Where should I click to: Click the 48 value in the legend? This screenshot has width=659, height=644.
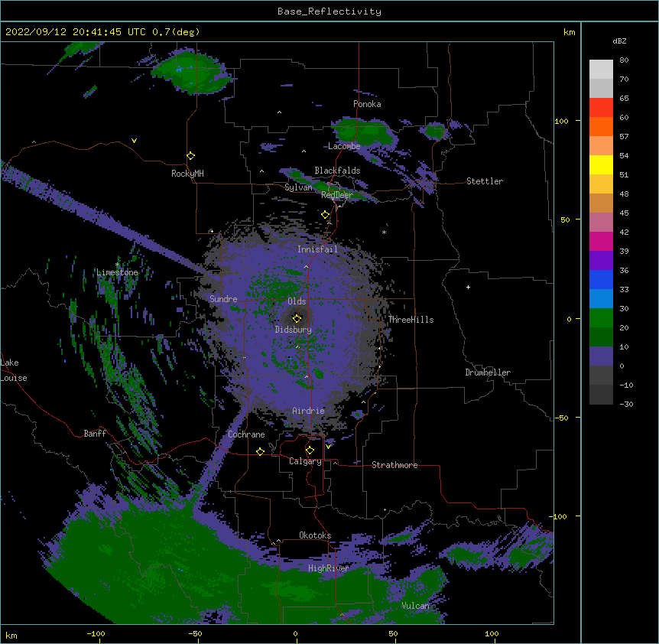tap(624, 194)
